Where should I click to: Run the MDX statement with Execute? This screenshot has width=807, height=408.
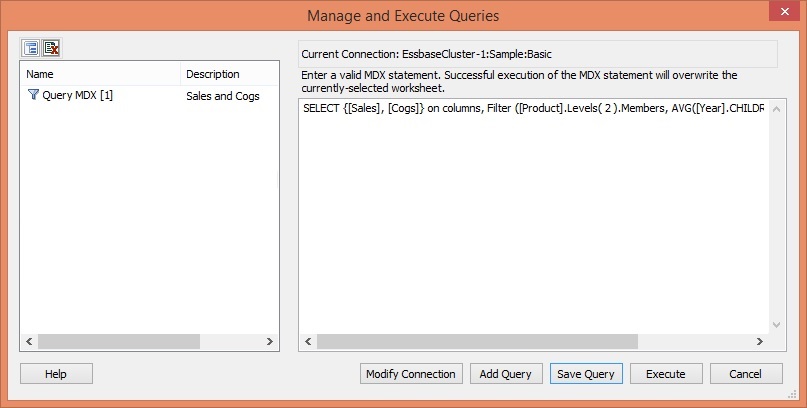666,374
